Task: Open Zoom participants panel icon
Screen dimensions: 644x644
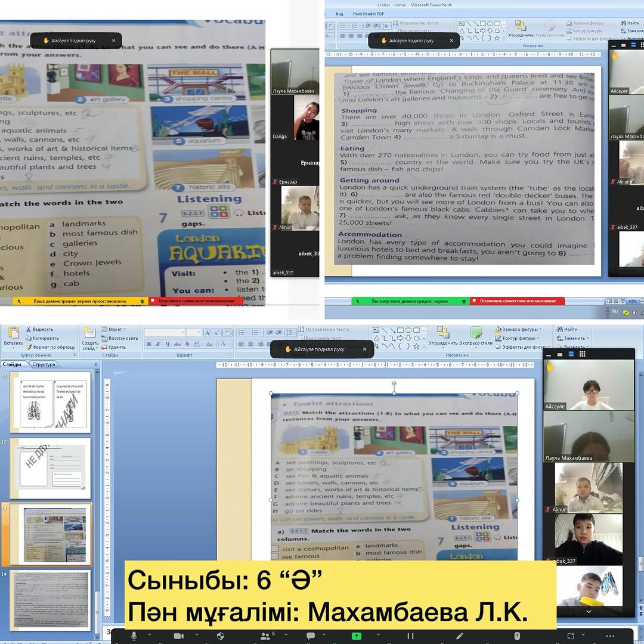Action: (265, 636)
